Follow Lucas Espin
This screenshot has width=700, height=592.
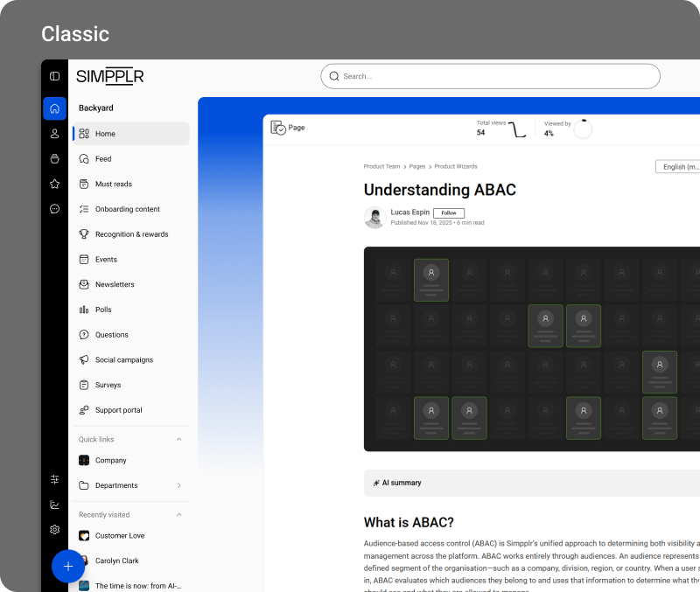448,212
